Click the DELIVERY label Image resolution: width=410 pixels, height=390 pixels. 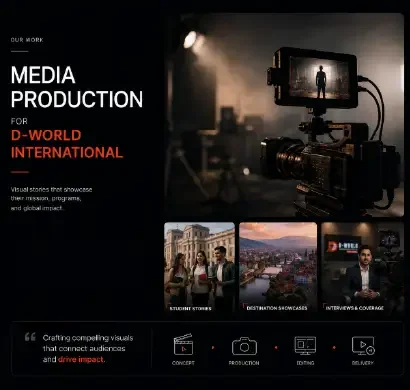point(363,363)
